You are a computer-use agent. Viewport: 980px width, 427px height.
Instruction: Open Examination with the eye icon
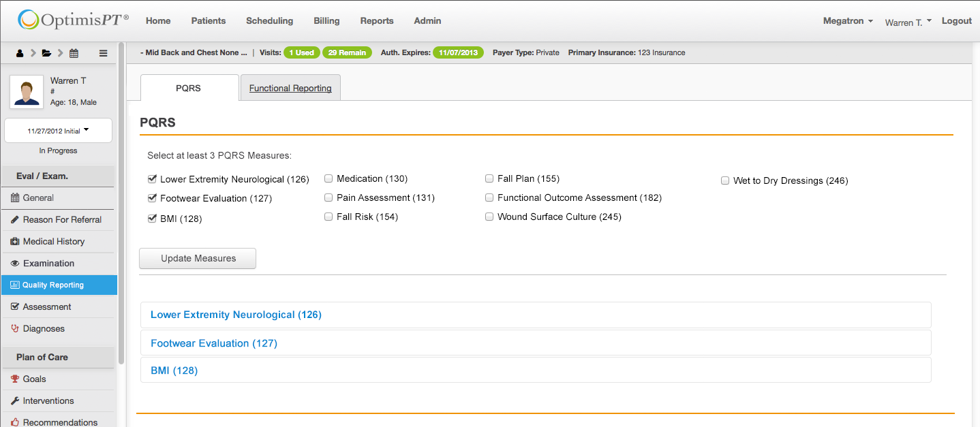48,264
